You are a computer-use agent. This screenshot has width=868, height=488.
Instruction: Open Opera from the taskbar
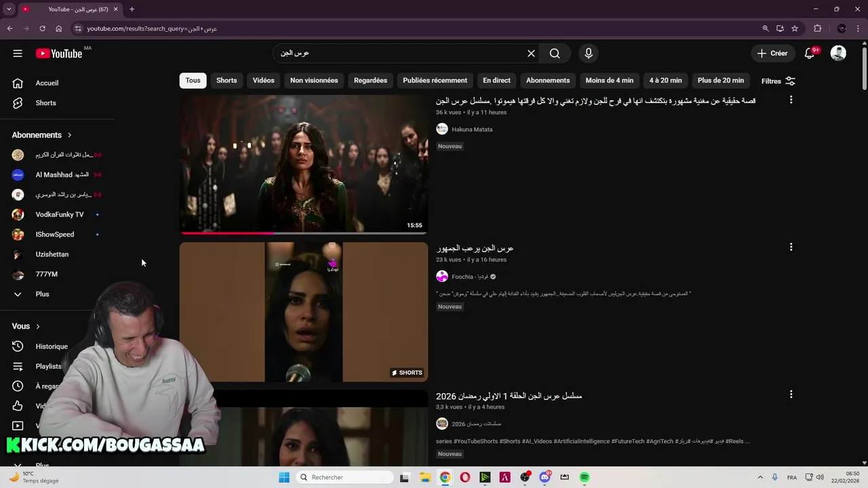click(x=465, y=477)
